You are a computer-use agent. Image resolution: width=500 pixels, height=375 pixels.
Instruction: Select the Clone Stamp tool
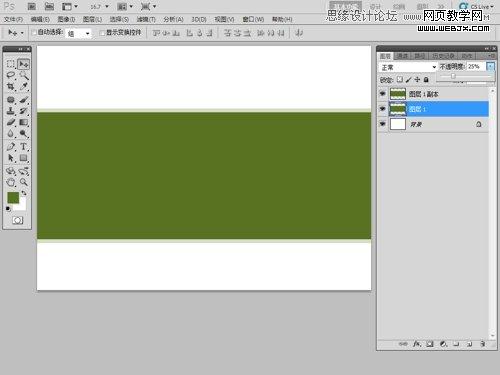[x=11, y=111]
